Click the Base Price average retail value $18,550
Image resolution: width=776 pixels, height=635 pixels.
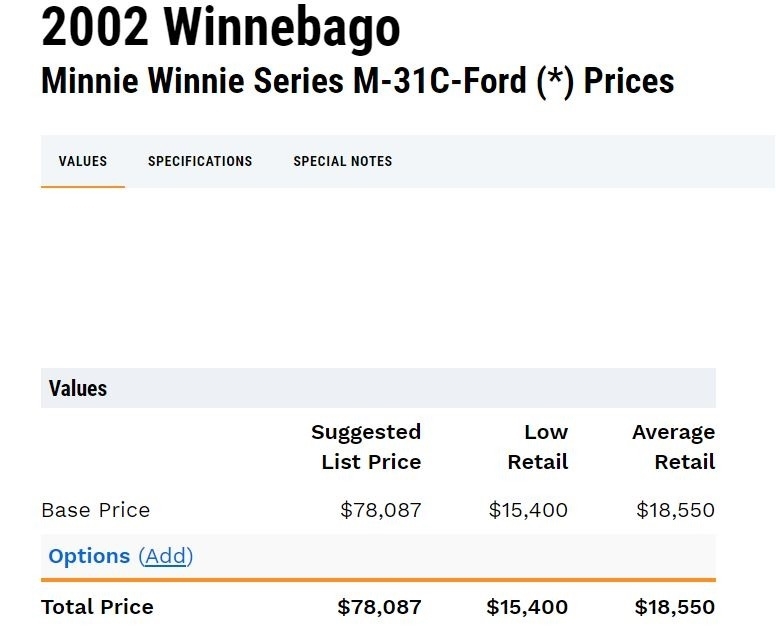click(675, 510)
